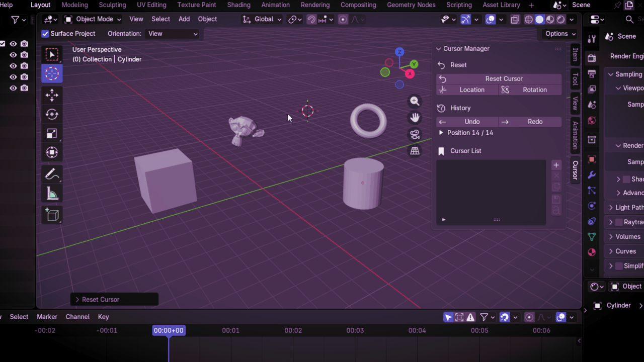This screenshot has height=362, width=644.
Task: Open World properties globe icon
Action: click(592, 121)
